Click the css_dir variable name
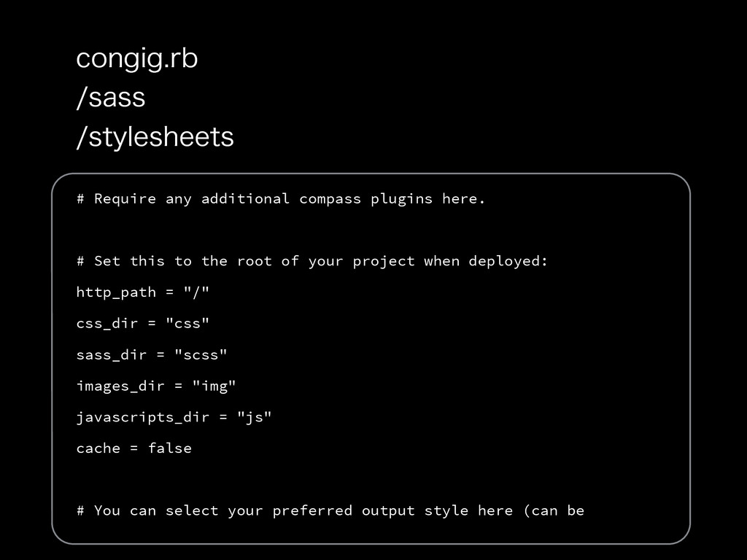 tap(107, 323)
